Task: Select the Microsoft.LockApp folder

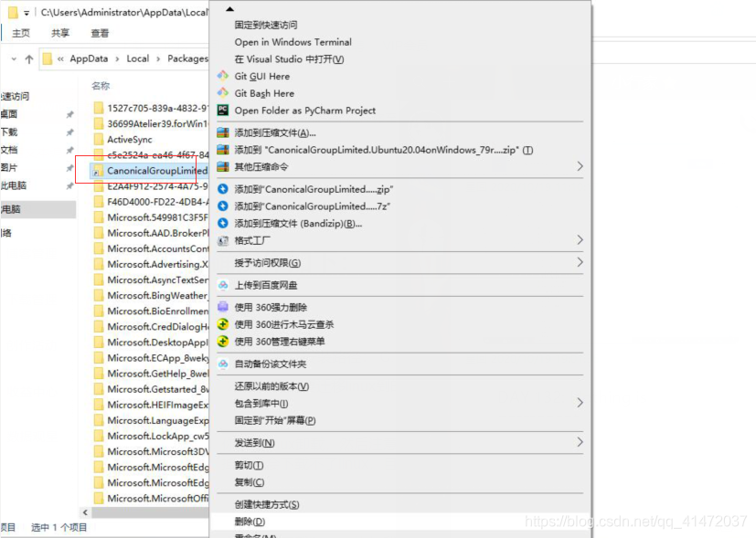Action: coord(157,436)
